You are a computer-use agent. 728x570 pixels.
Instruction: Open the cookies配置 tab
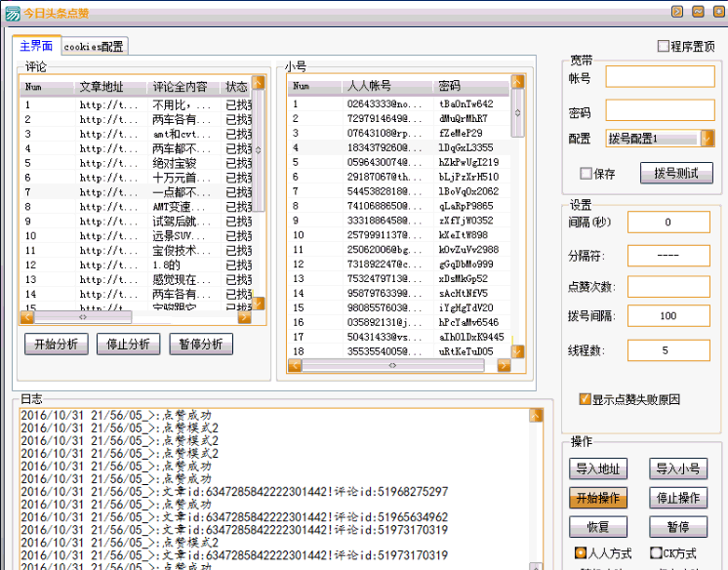[x=94, y=47]
